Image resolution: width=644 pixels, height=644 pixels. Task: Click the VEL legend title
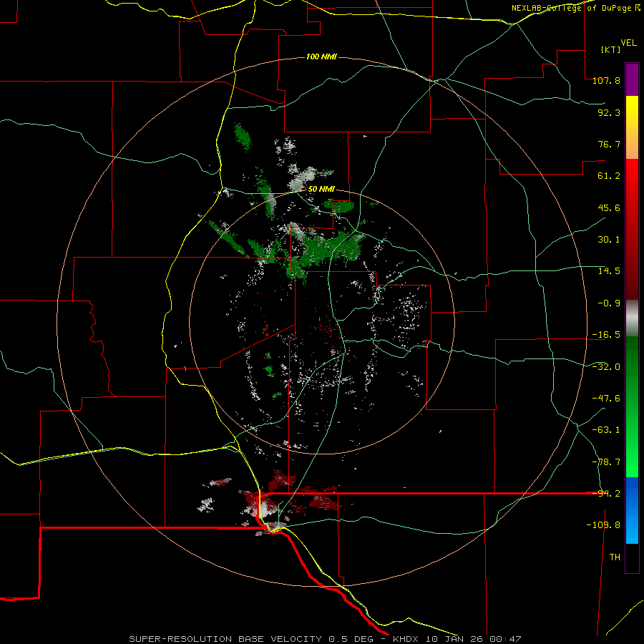(628, 43)
